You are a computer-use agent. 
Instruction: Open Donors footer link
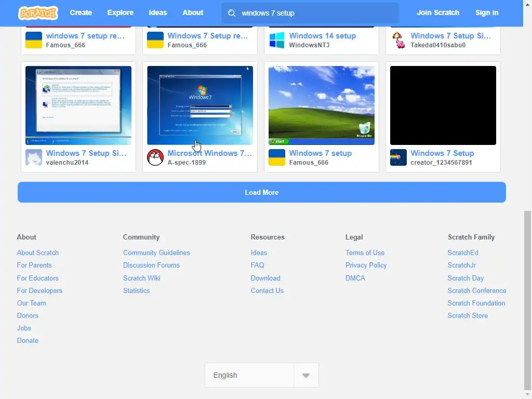tap(28, 315)
